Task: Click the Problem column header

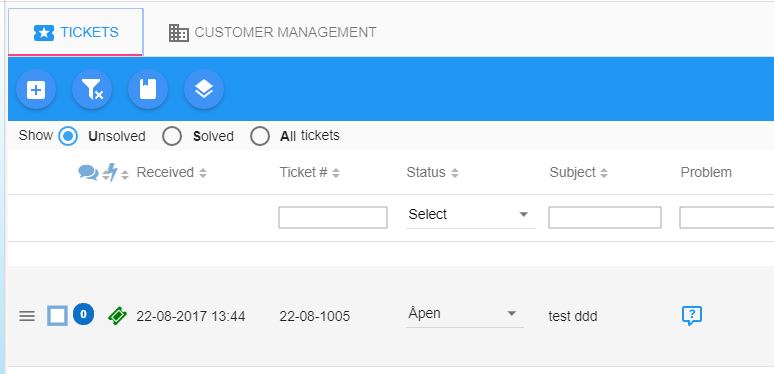Action: (706, 173)
